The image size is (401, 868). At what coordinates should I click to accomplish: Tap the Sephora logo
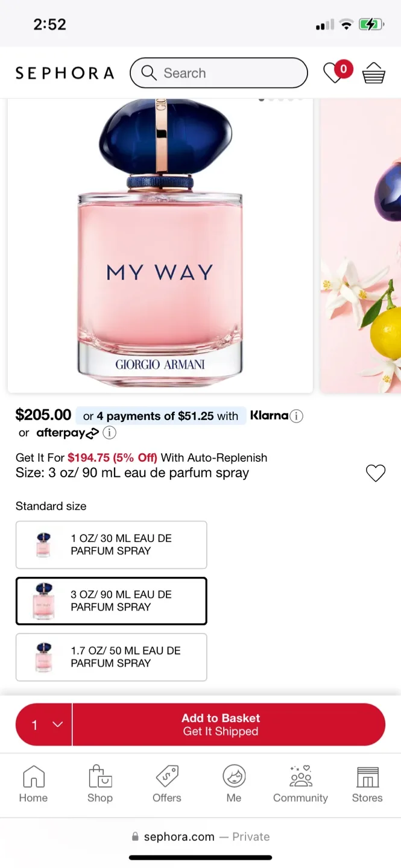[65, 74]
